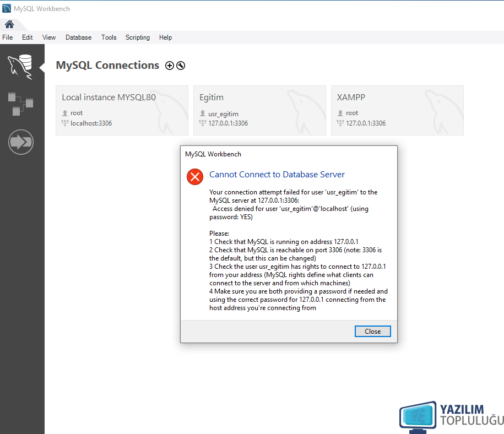Click the Close button in error dialog
The image size is (504, 434).
(372, 332)
